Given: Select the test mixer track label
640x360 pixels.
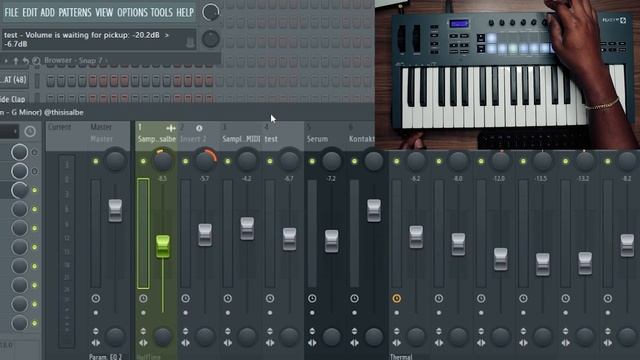Looking at the screenshot, I should click(271, 139).
